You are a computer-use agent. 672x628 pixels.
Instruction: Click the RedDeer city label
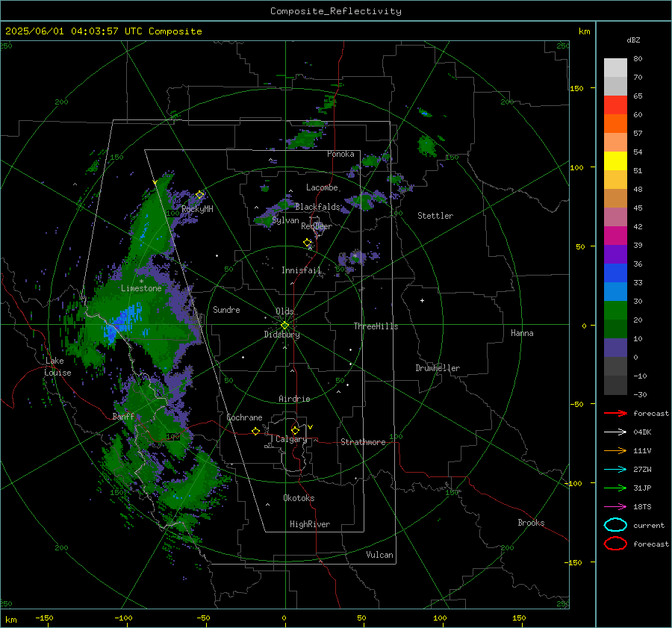317,226
